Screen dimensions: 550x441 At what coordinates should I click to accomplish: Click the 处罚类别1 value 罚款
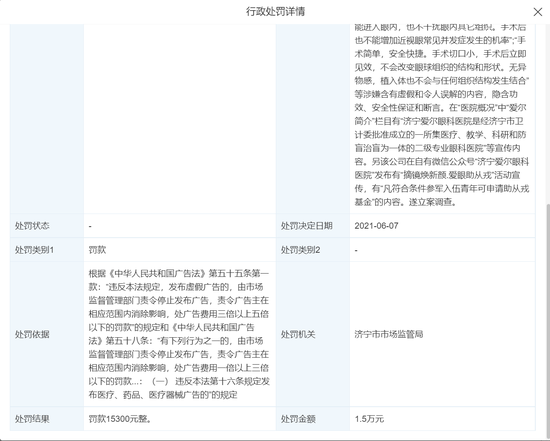click(x=97, y=250)
